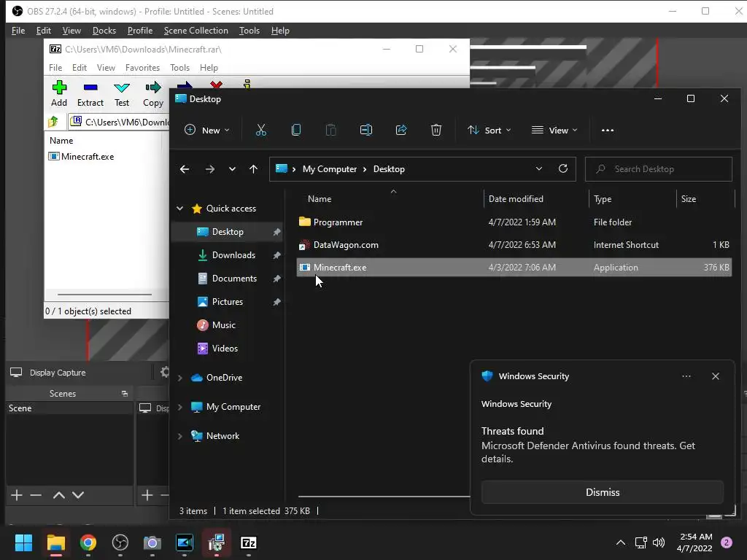Open the New dropdown in Explorer
The image size is (747, 560).
(207, 130)
